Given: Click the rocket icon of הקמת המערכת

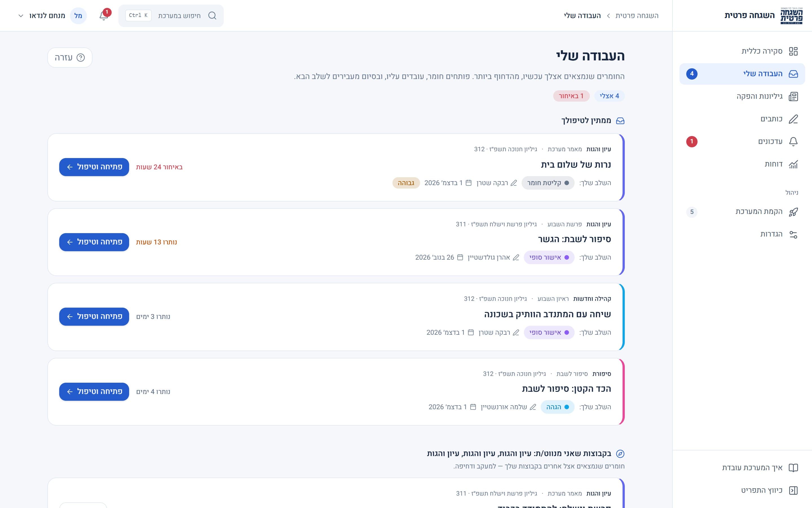Looking at the screenshot, I should click(x=793, y=212).
